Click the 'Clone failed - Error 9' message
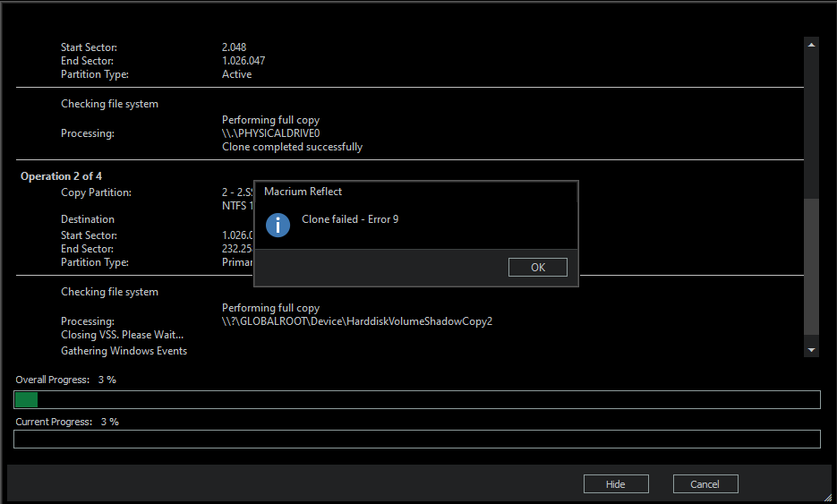 coord(350,219)
